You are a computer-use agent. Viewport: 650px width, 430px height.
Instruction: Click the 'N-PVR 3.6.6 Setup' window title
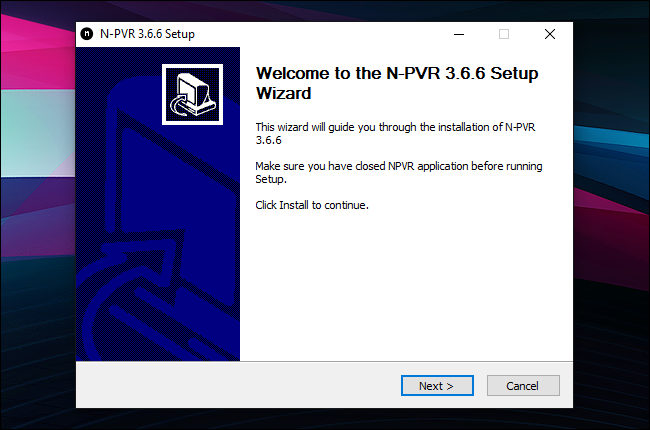click(147, 34)
